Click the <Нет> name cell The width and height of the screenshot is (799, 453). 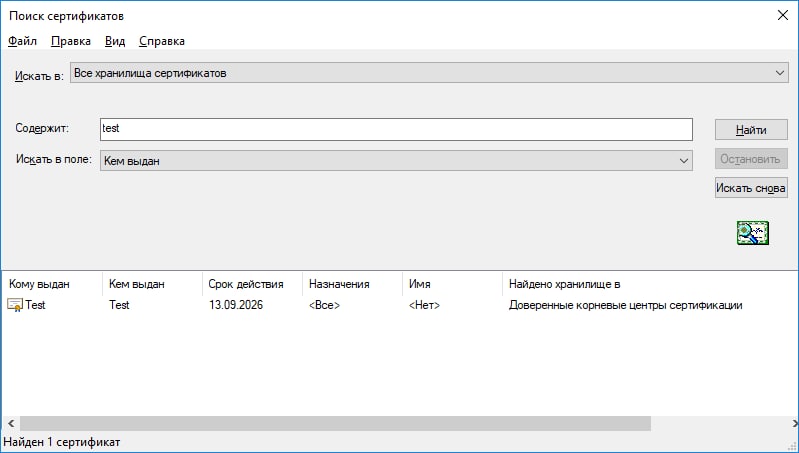(424, 305)
